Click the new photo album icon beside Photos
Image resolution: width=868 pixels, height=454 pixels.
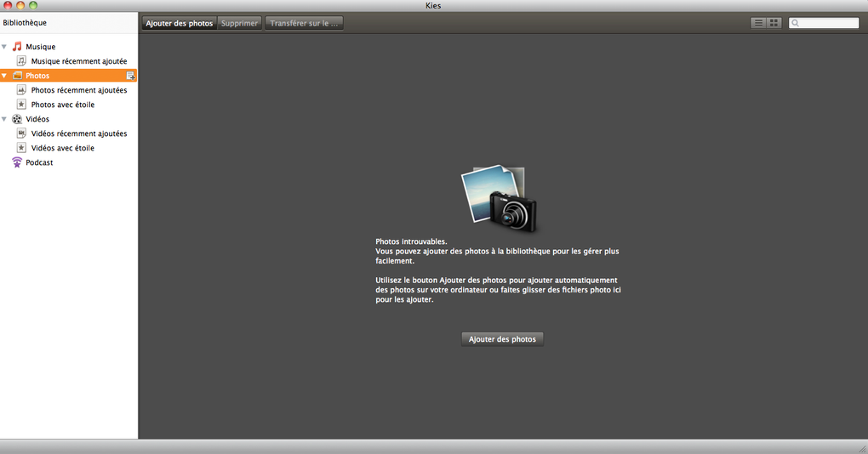pyautogui.click(x=131, y=76)
